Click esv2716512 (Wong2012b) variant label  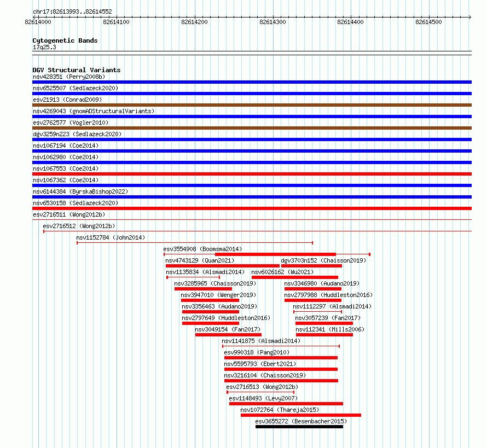[x=79, y=226]
